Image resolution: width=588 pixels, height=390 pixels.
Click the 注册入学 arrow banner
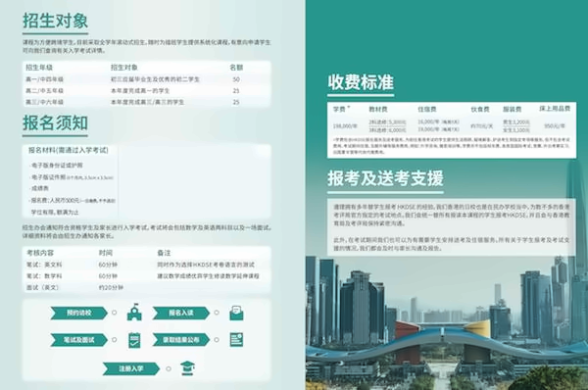pos(131,368)
